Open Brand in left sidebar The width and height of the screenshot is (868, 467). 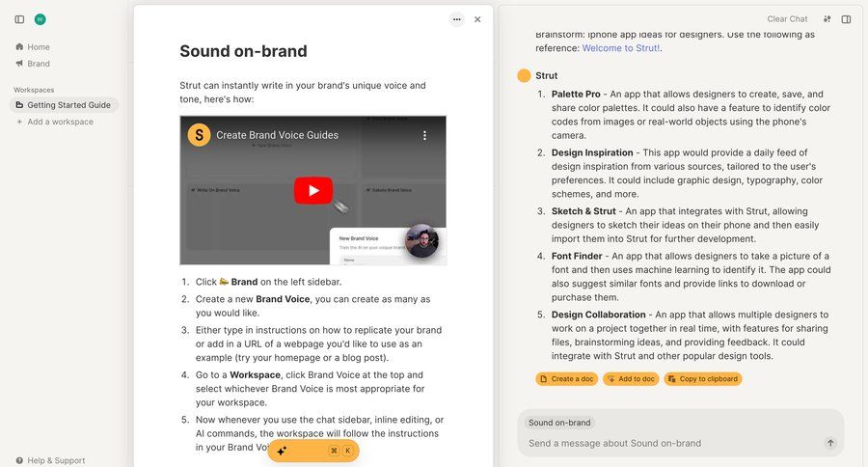(33, 64)
